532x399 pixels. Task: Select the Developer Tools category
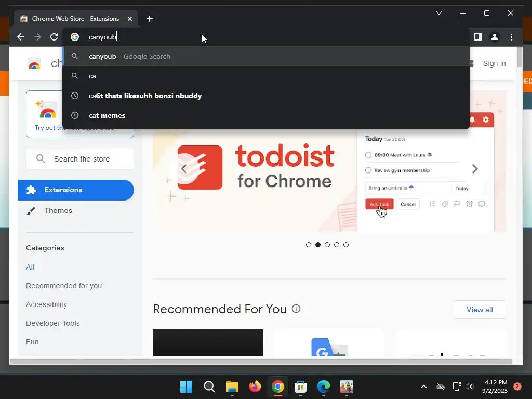tap(53, 323)
